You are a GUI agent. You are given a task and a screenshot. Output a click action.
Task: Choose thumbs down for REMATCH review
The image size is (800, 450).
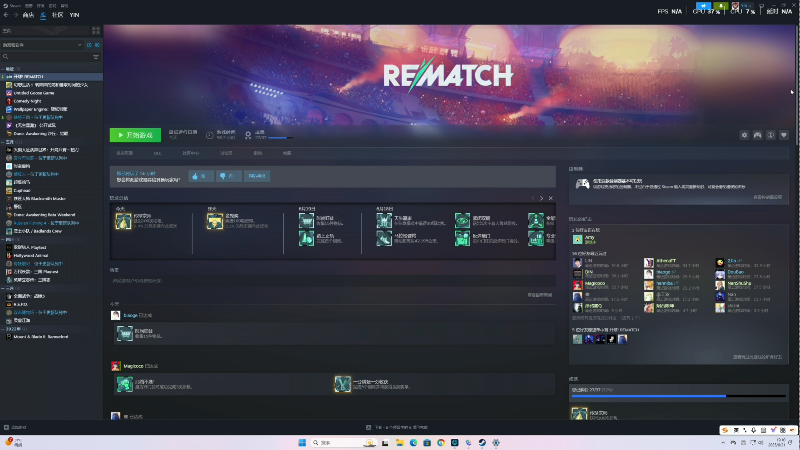pos(228,176)
